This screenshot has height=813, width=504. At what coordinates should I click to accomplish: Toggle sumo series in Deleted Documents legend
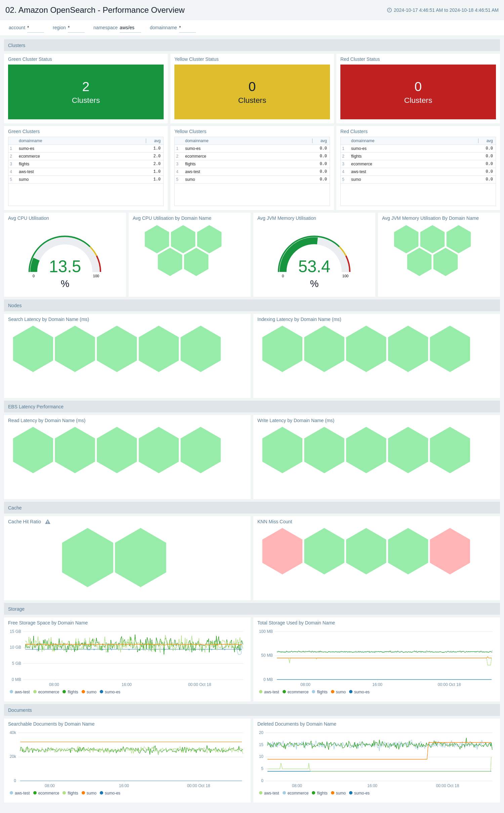pos(338,793)
